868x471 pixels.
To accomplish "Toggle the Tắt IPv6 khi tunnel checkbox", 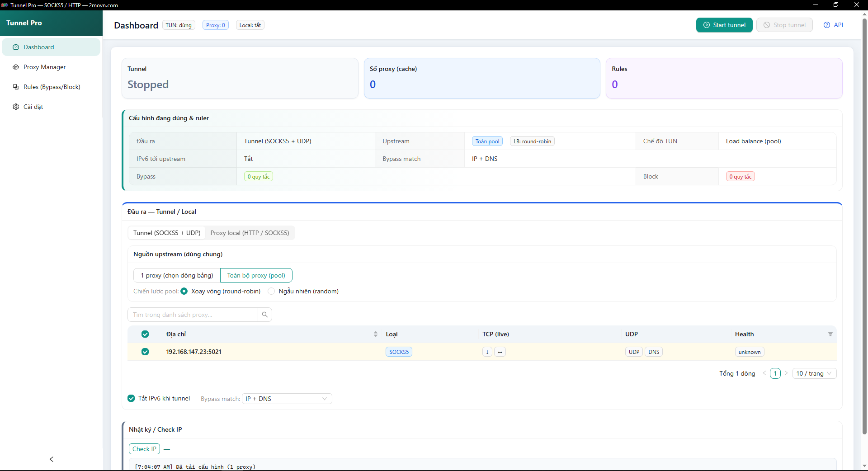I will pos(131,398).
